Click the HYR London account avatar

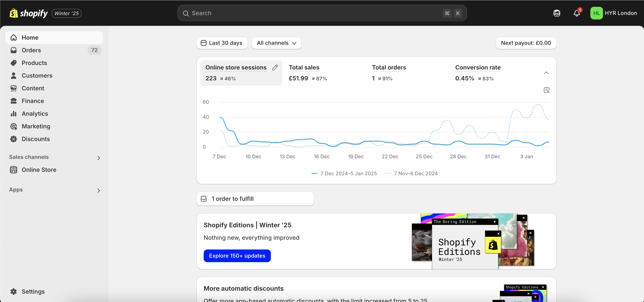pyautogui.click(x=596, y=13)
